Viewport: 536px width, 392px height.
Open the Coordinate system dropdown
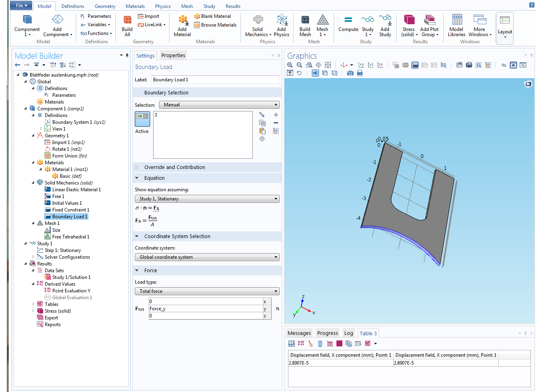coord(207,257)
